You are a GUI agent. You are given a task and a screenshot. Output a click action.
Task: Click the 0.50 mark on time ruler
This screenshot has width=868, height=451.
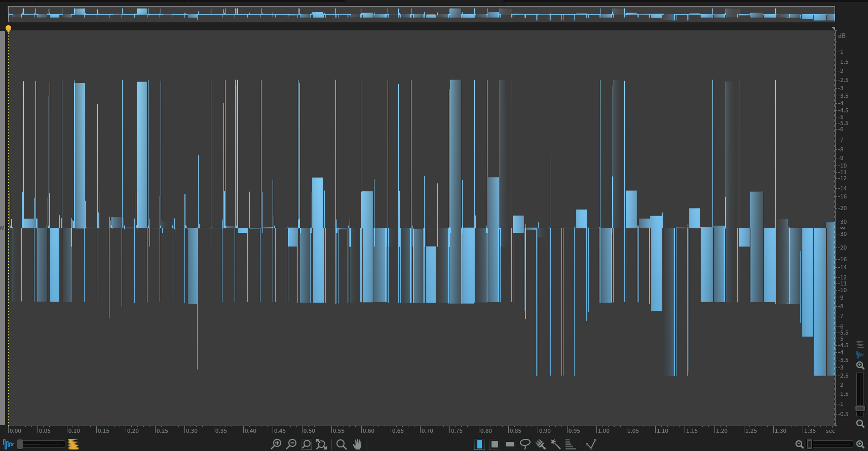[309, 431]
